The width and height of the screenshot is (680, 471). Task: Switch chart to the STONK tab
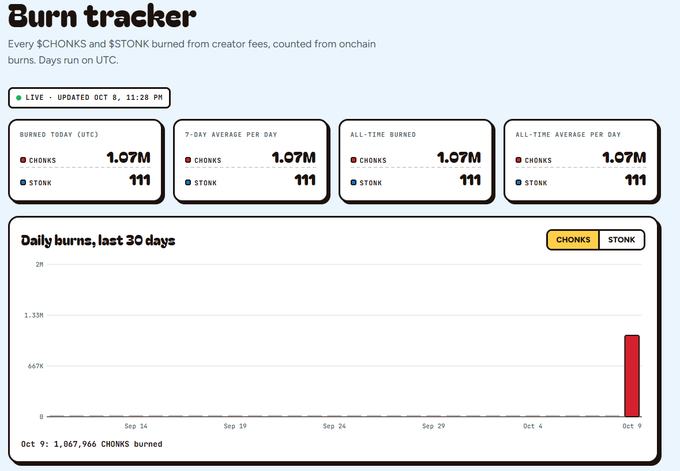point(621,240)
